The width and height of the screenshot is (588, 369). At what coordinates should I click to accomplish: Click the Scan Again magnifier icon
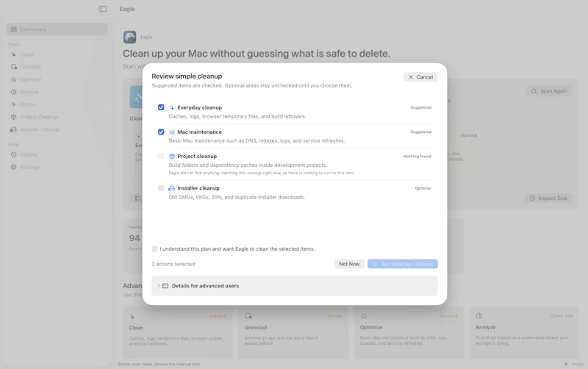point(534,91)
